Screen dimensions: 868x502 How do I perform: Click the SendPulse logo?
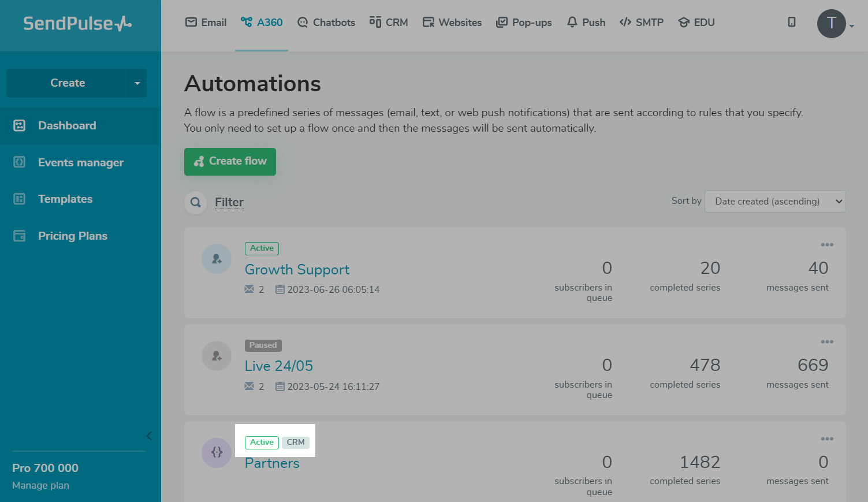tap(77, 23)
